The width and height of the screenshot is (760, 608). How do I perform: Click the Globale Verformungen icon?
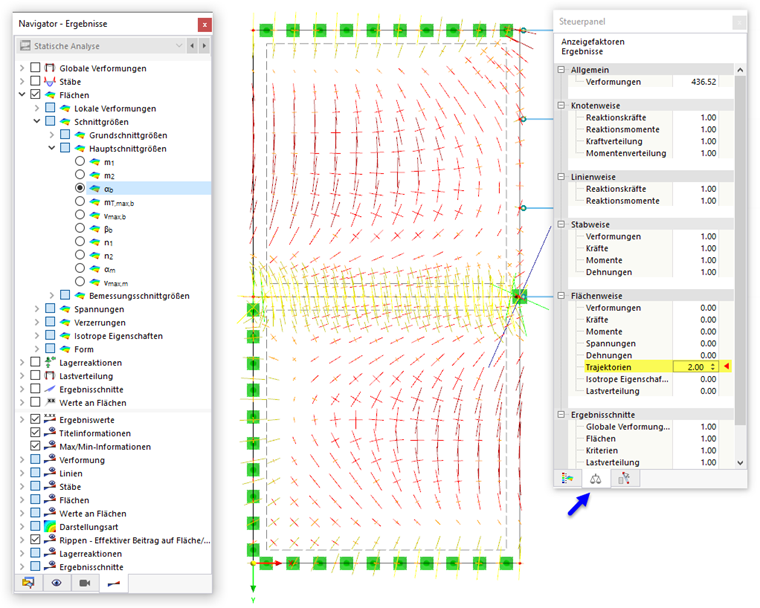point(49,68)
